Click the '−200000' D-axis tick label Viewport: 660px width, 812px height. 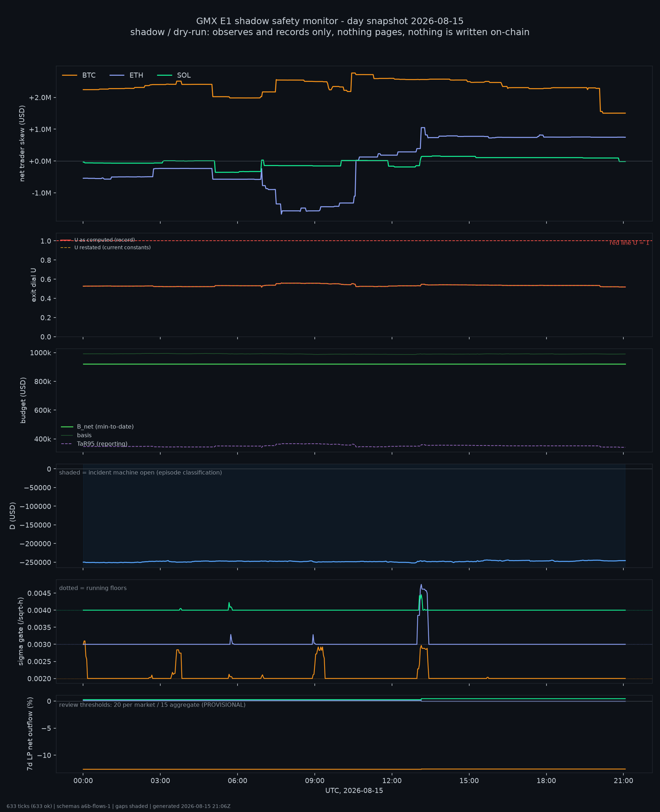pyautogui.click(x=36, y=544)
